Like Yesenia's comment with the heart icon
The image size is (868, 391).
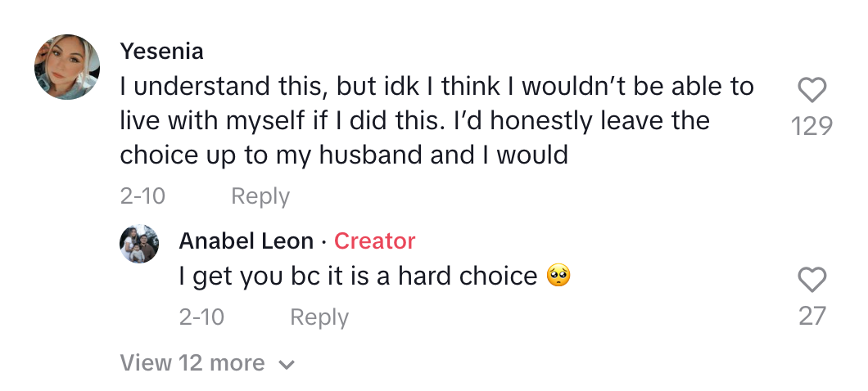(811, 90)
